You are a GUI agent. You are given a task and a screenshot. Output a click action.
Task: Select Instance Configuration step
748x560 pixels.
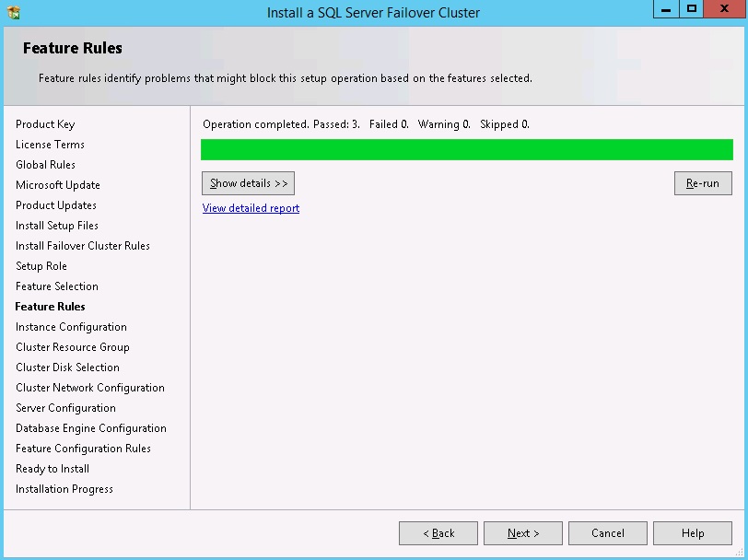click(71, 327)
